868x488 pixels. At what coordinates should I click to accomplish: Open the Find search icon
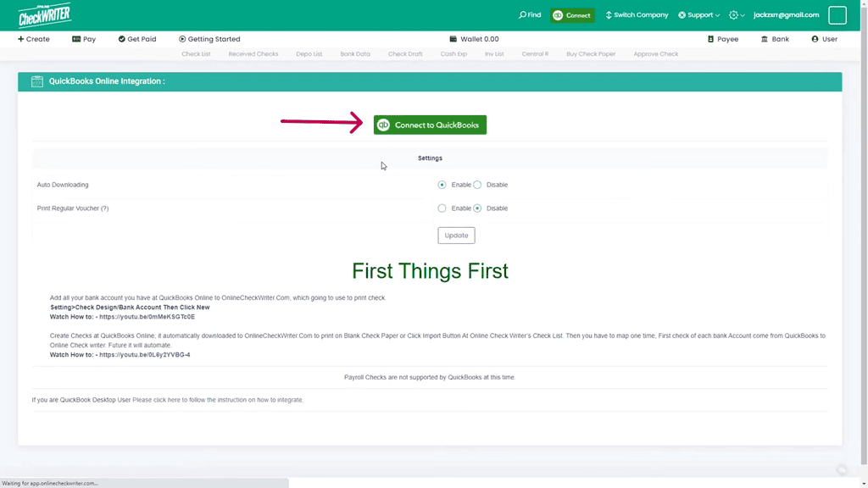click(529, 15)
